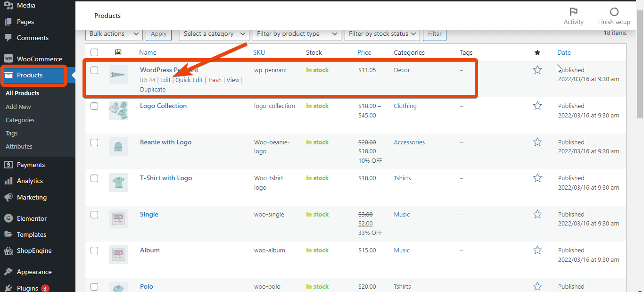Select the Logo Collection checkbox
Image resolution: width=644 pixels, height=292 pixels.
coord(94,106)
